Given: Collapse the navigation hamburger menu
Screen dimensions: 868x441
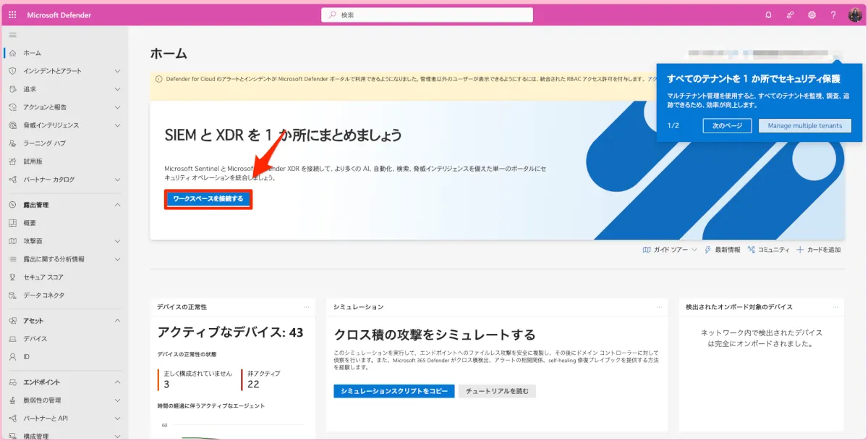Looking at the screenshot, I should tap(12, 35).
